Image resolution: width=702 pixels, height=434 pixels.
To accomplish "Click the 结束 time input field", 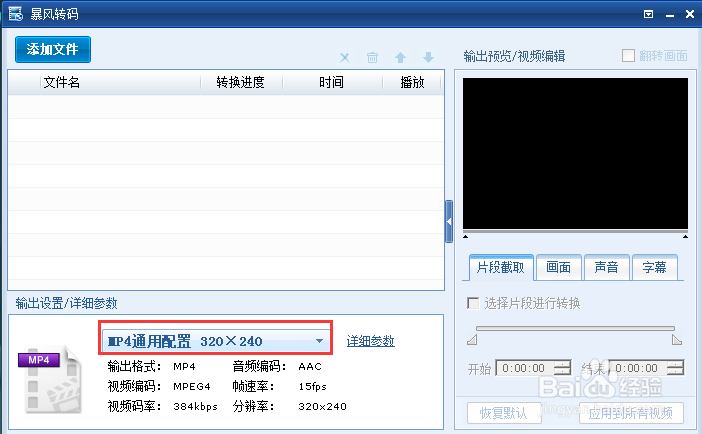I will pyautogui.click(x=638, y=368).
